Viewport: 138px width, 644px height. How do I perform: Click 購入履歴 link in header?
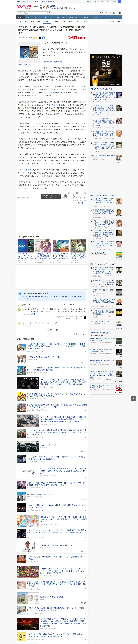coord(112,13)
